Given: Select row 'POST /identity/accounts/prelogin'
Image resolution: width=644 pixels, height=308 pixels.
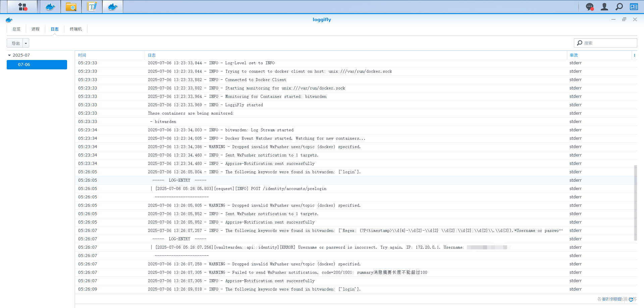Looking at the screenshot, I should pos(356,189).
